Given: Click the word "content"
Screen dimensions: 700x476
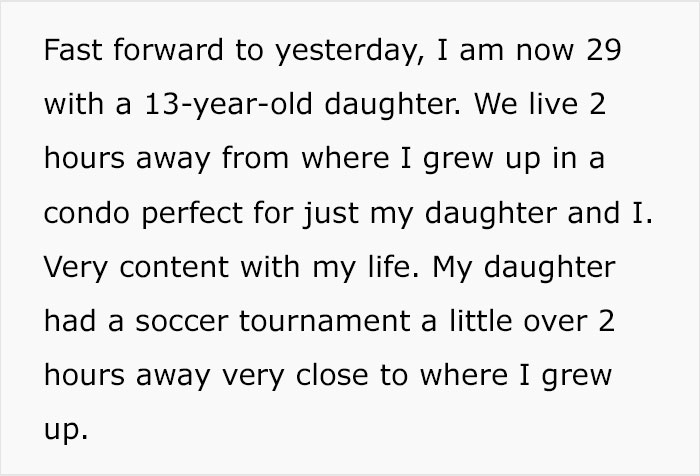Looking at the screenshot, I should tap(174, 267).
